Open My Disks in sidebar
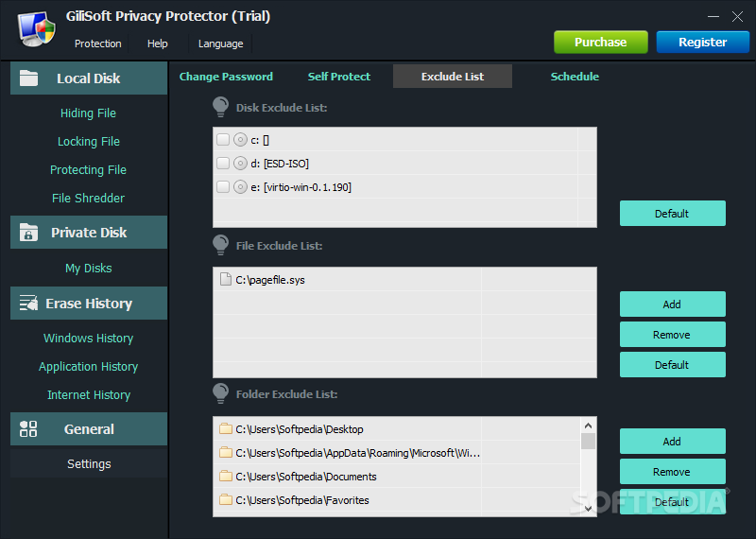Image resolution: width=756 pixels, height=539 pixels. (x=89, y=268)
